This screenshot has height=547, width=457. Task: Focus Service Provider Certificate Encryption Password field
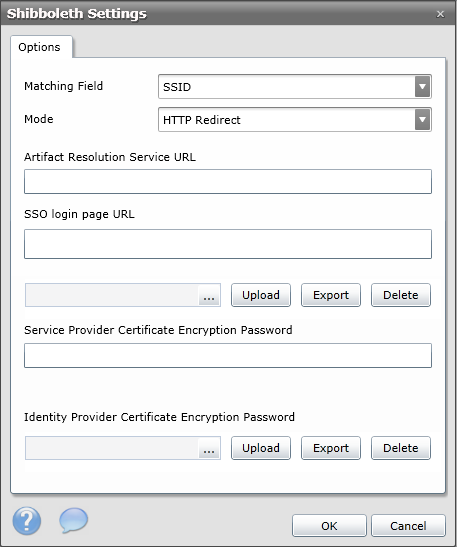228,355
